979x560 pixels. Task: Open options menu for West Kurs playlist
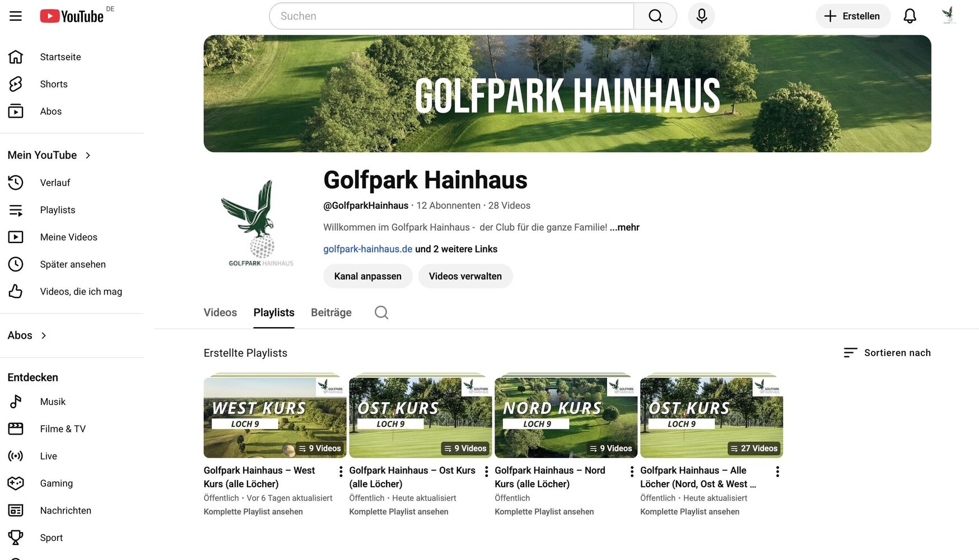(341, 472)
